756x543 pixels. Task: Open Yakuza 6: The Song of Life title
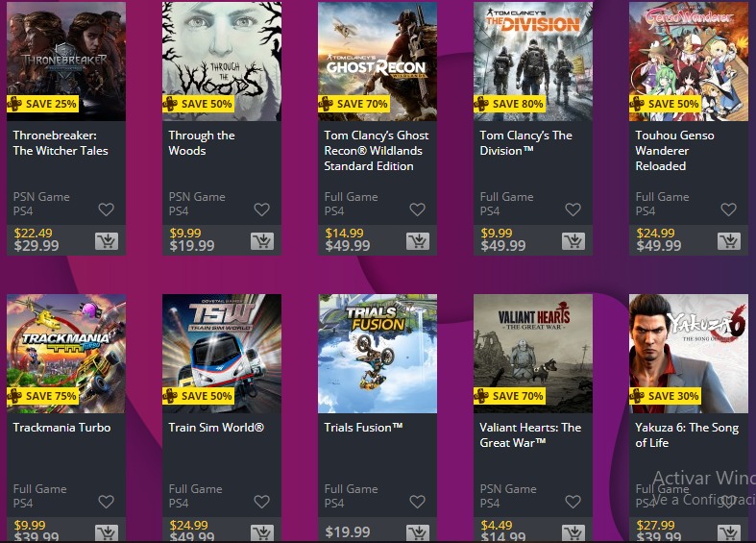(x=687, y=435)
